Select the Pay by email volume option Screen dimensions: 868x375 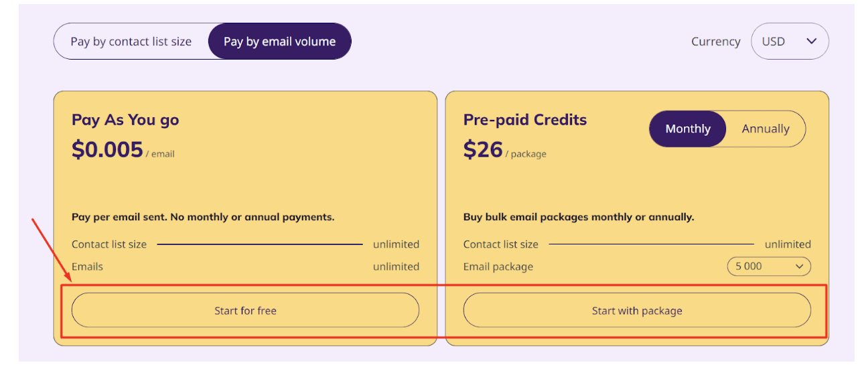coord(279,42)
